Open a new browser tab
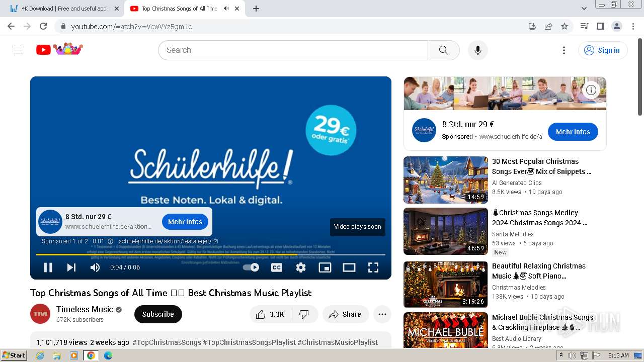 256,9
